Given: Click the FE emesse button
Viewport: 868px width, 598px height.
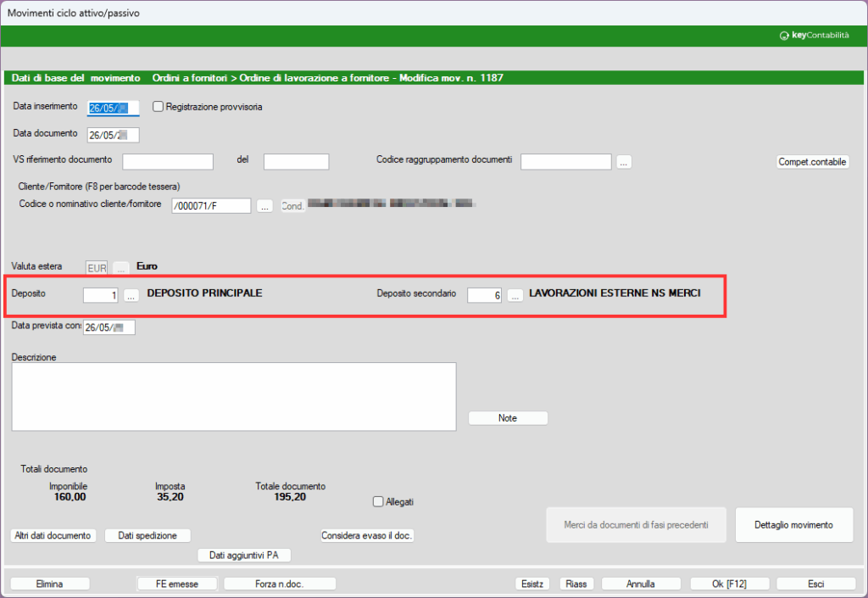Looking at the screenshot, I should click(x=177, y=584).
